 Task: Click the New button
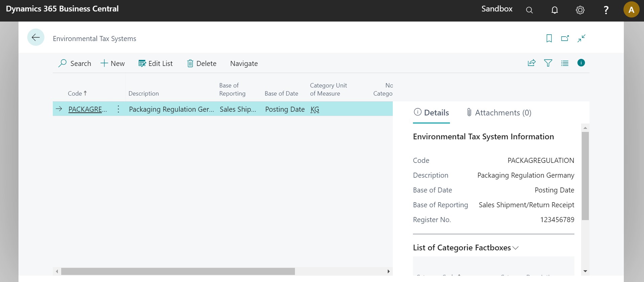(113, 64)
